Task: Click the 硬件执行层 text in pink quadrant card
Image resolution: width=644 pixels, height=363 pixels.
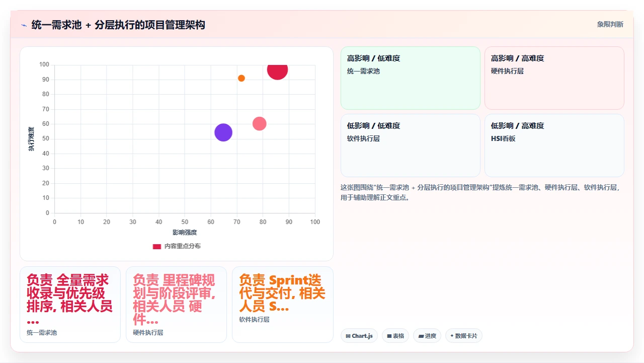Action: pyautogui.click(x=507, y=71)
